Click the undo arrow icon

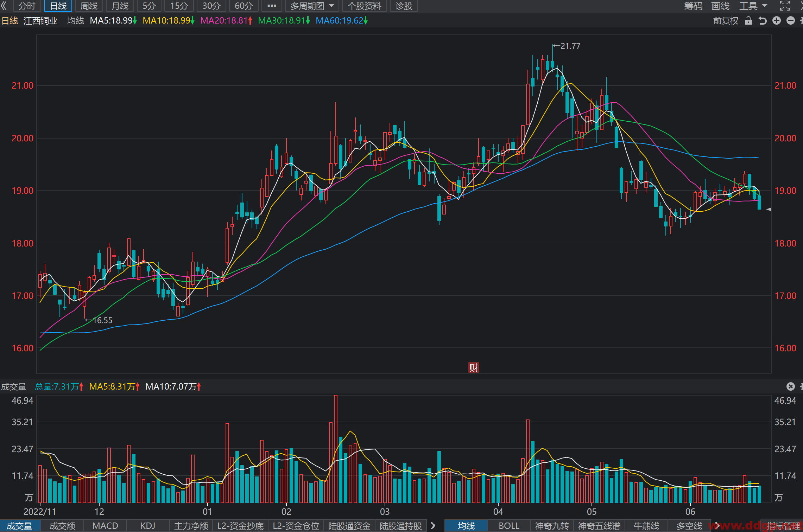(763, 21)
